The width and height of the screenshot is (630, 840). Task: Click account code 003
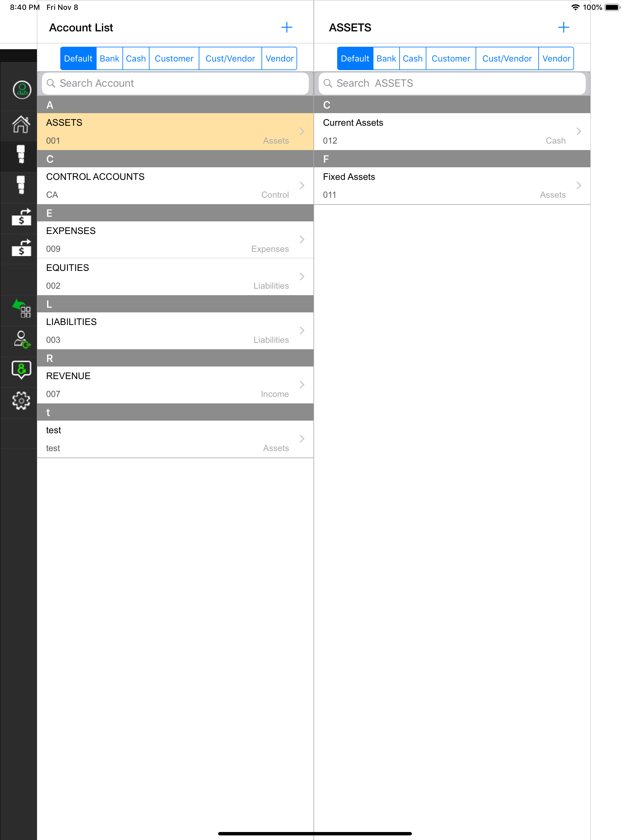pos(53,340)
